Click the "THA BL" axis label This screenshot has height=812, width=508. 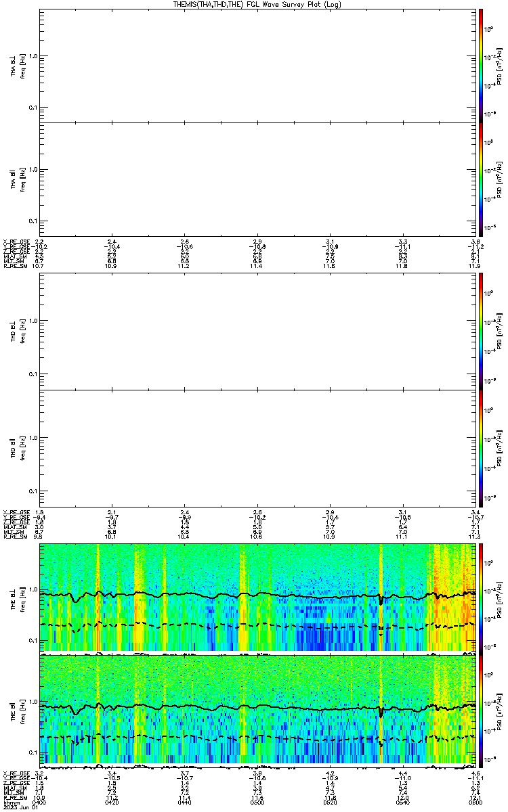[13, 65]
